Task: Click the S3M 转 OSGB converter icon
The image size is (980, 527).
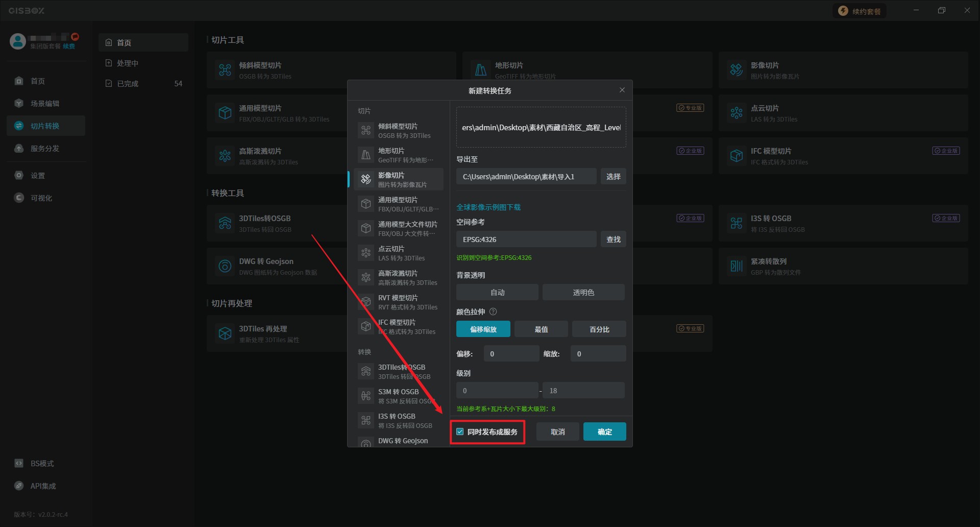Action: click(x=366, y=396)
